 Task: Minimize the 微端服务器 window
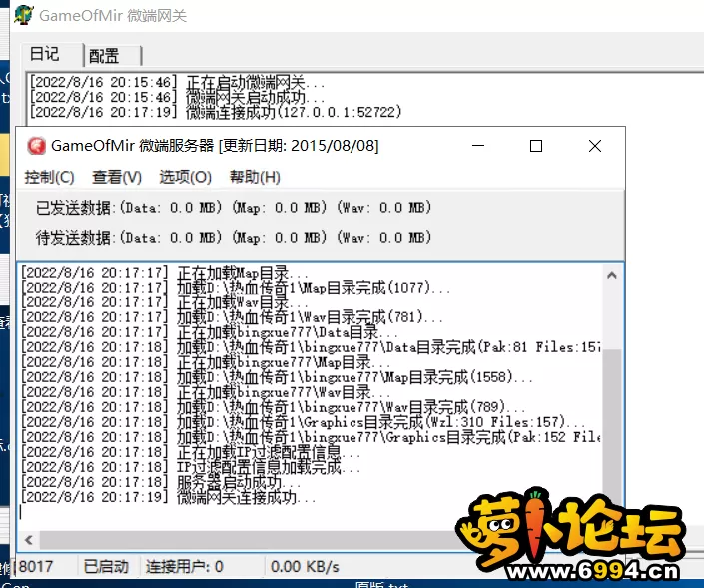[478, 146]
